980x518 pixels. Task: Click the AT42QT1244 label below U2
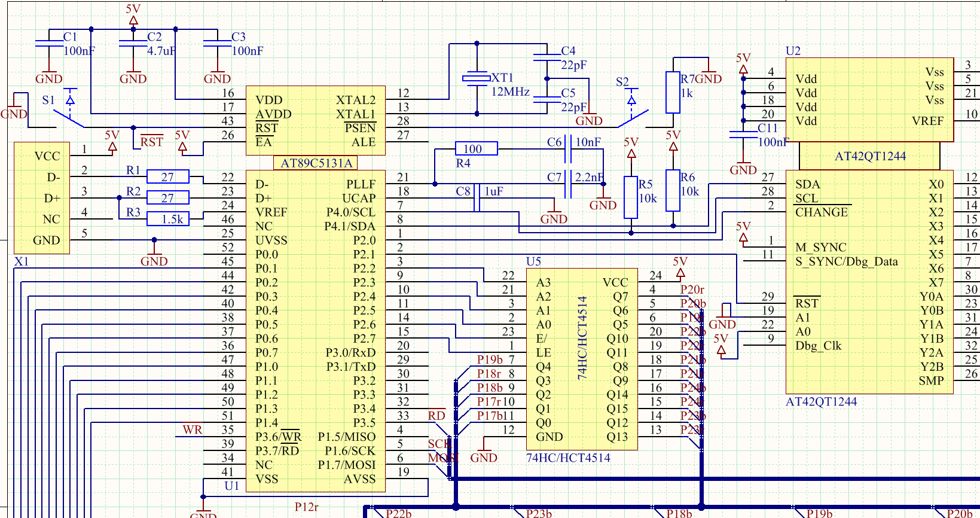coord(821,401)
